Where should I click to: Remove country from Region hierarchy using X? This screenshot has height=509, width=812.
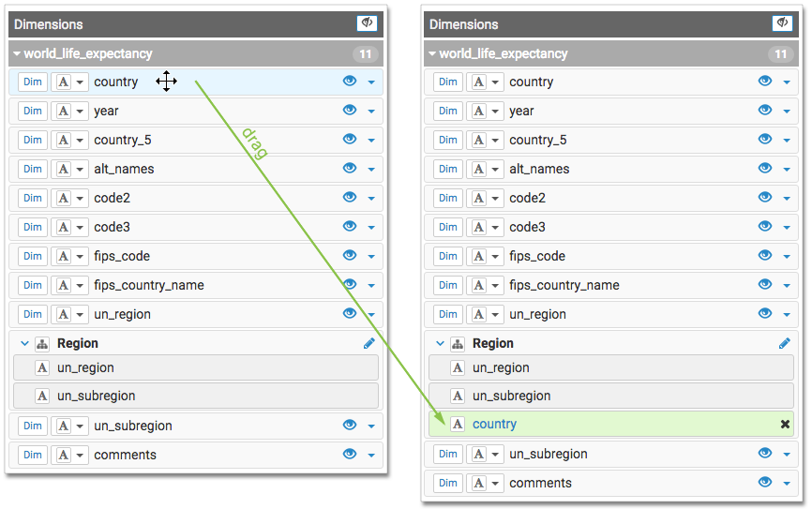tap(785, 424)
